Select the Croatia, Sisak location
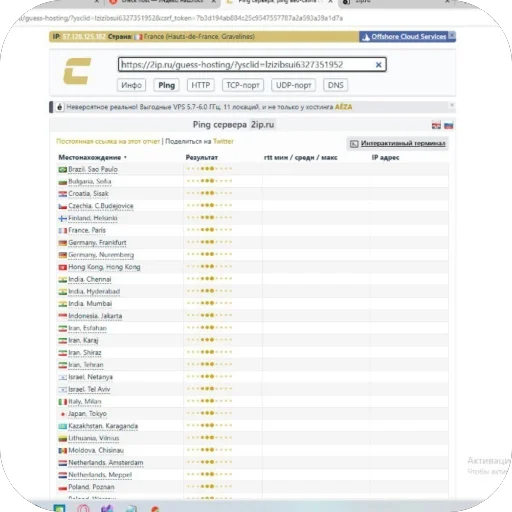This screenshot has height=512, width=512. pyautogui.click(x=88, y=194)
